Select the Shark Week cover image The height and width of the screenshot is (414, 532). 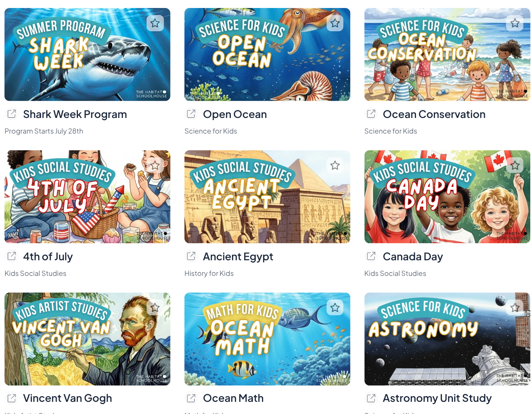click(x=87, y=54)
